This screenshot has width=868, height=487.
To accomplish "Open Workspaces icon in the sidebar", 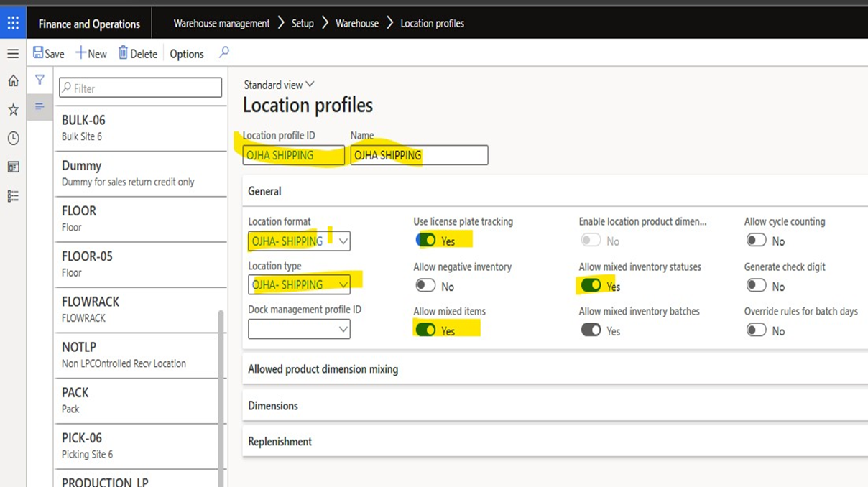I will coord(13,167).
